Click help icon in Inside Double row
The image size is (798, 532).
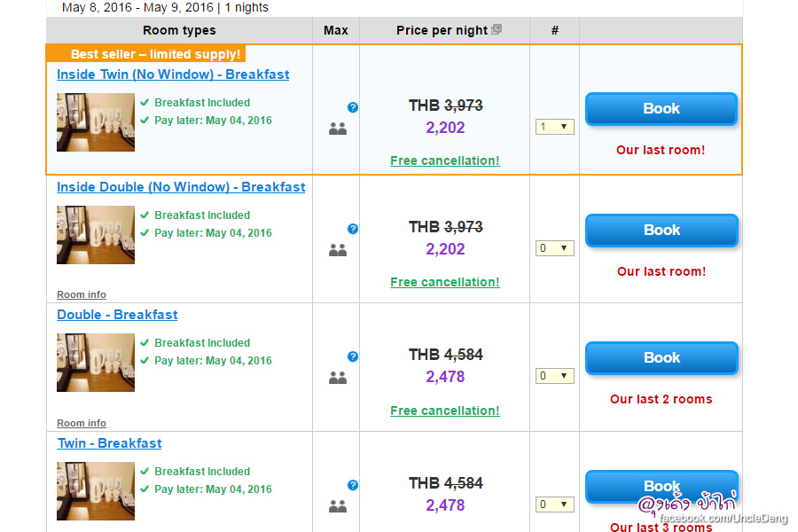pos(353,229)
